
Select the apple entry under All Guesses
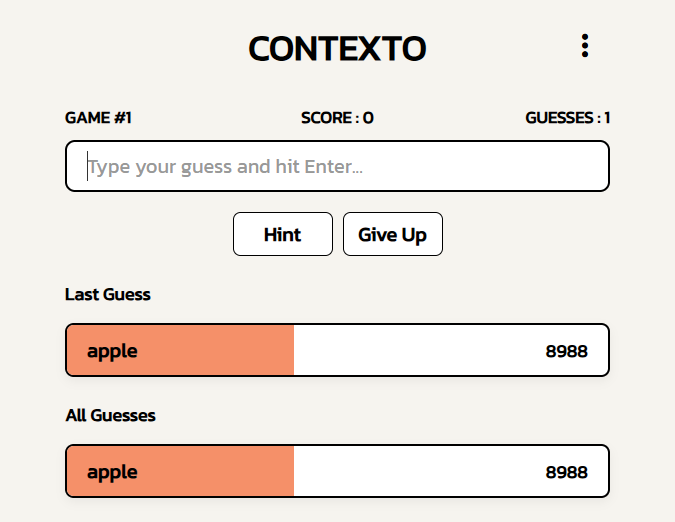click(337, 471)
